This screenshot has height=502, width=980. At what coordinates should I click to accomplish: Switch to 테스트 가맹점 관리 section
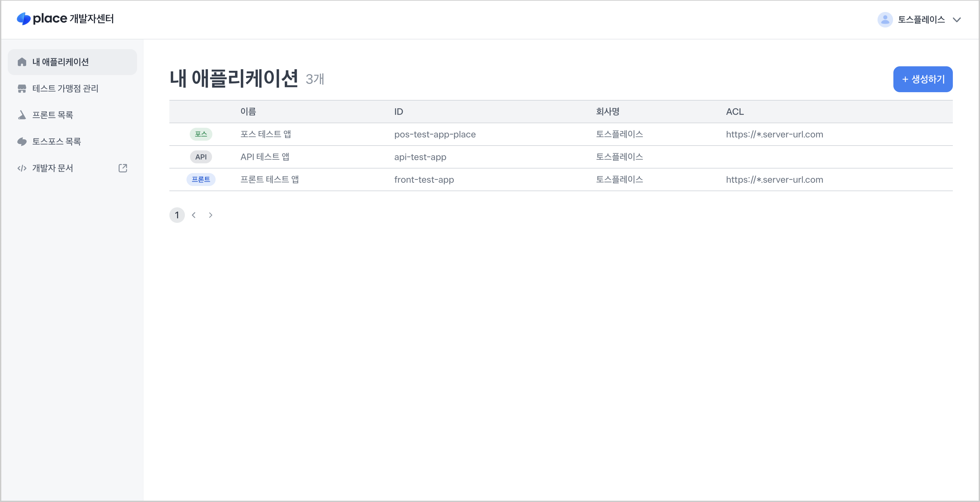click(x=65, y=88)
